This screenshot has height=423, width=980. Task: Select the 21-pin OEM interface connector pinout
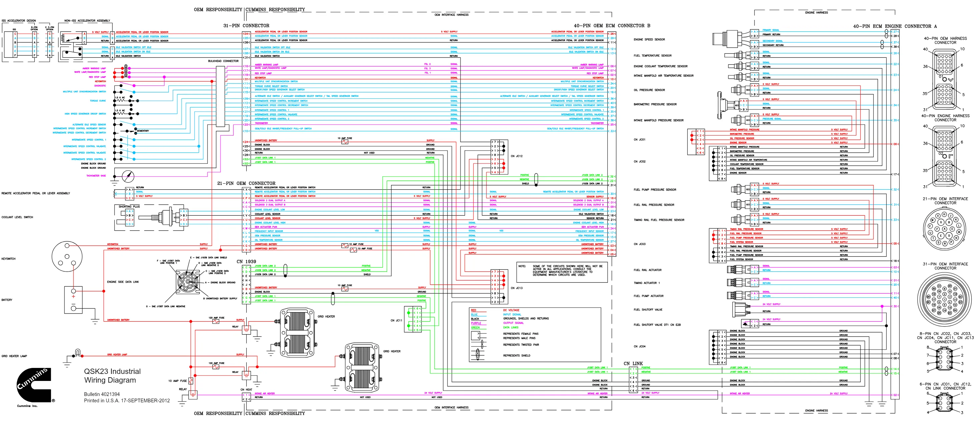[x=944, y=229]
